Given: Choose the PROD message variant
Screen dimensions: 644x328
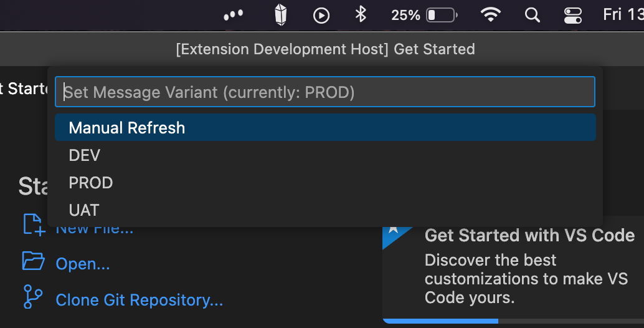Looking at the screenshot, I should (325, 183).
